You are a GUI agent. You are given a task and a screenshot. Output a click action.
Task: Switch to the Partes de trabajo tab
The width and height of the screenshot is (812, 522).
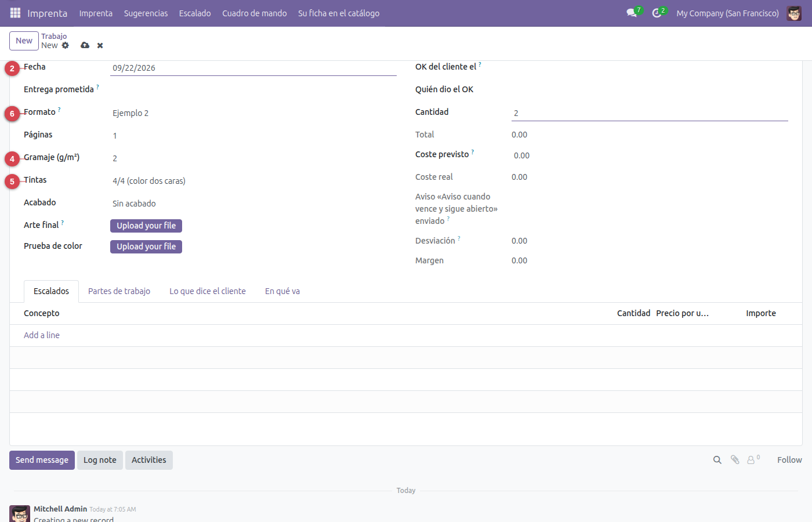[x=119, y=291]
